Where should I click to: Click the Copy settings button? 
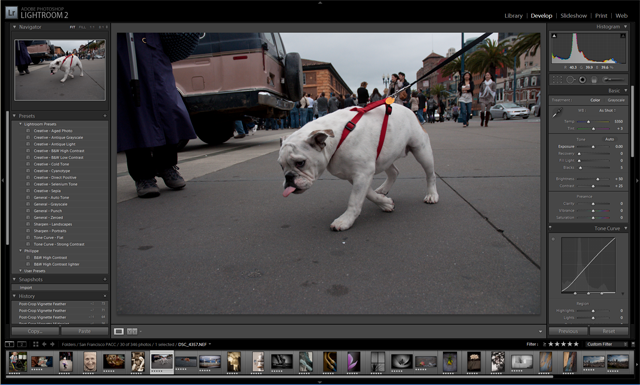coord(35,331)
